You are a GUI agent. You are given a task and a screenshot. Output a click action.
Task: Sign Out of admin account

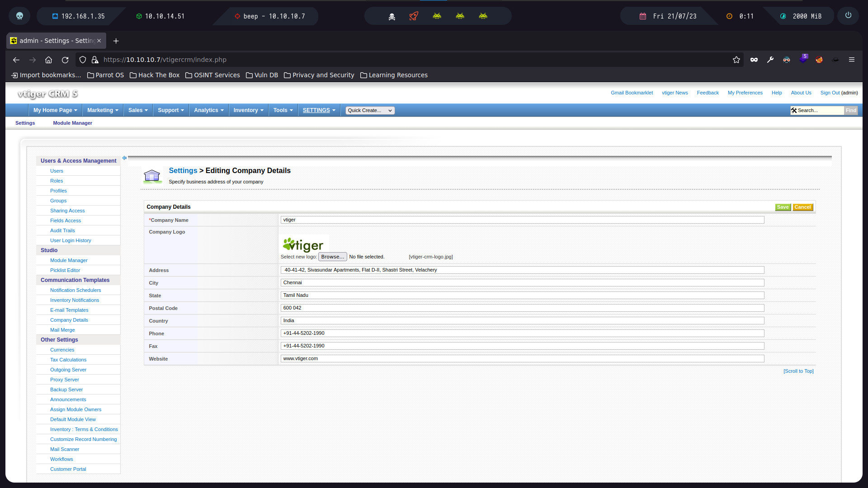coord(830,93)
